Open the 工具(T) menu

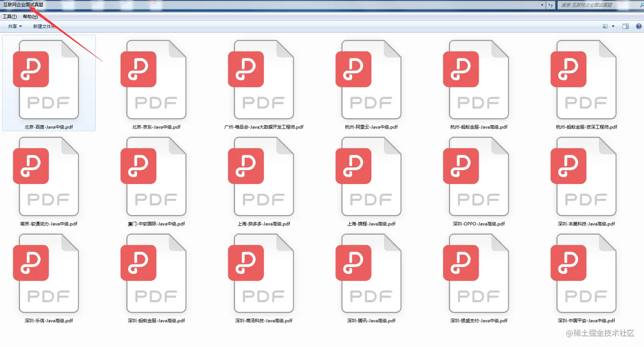pos(10,17)
